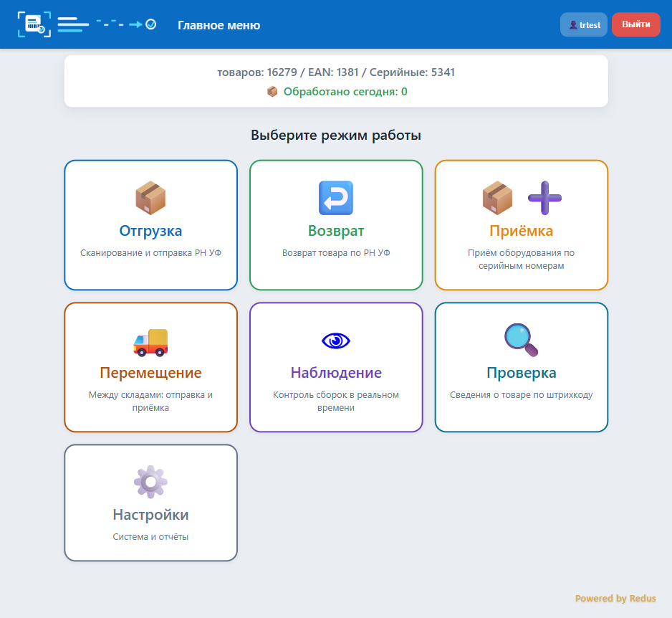The width and height of the screenshot is (672, 618).
Task: Click Контроль сборок в реальном времени text
Action: click(336, 401)
